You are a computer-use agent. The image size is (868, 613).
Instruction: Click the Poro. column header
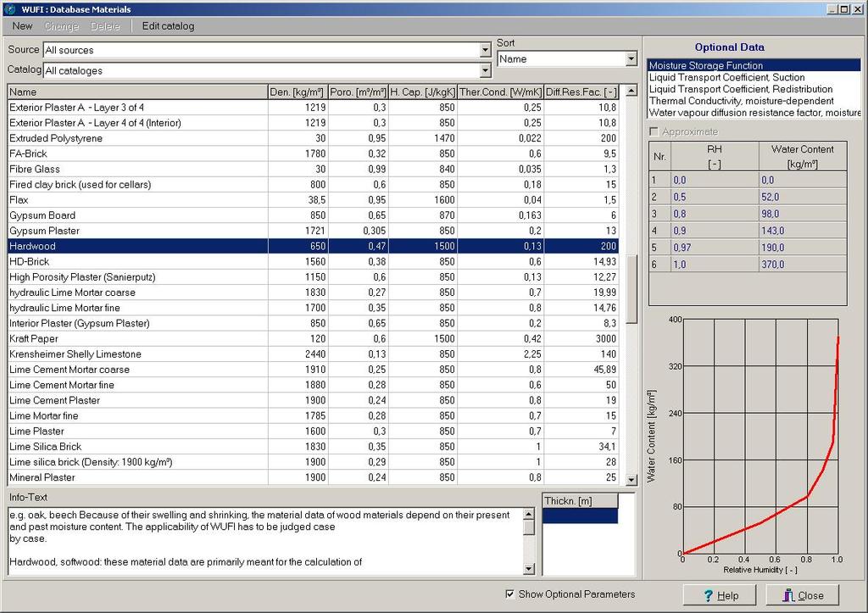[x=359, y=92]
